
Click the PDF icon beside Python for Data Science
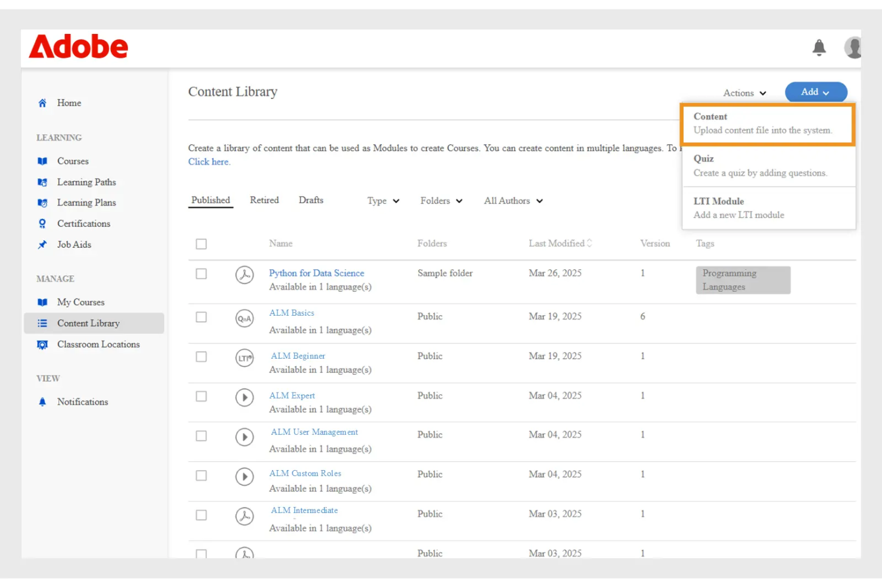244,275
